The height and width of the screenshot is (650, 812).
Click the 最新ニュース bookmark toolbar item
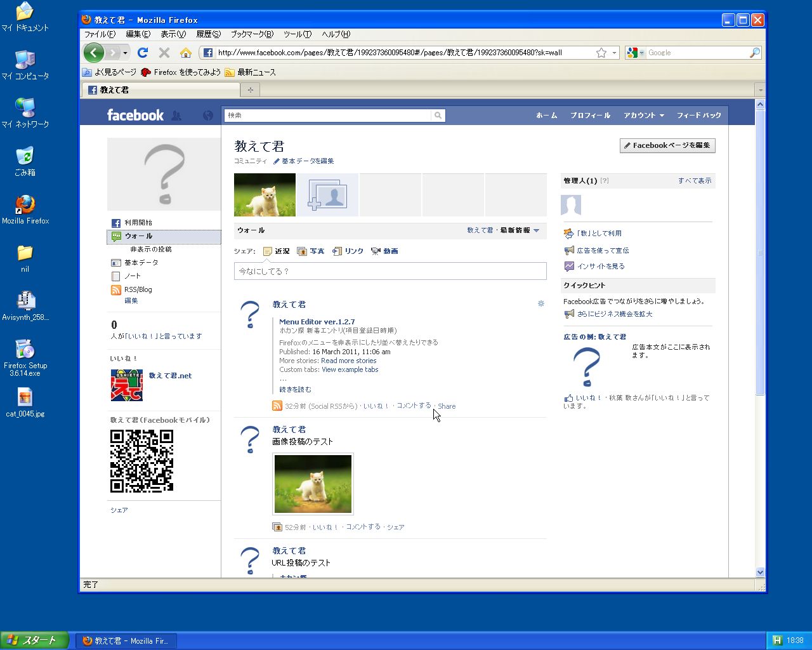251,72
